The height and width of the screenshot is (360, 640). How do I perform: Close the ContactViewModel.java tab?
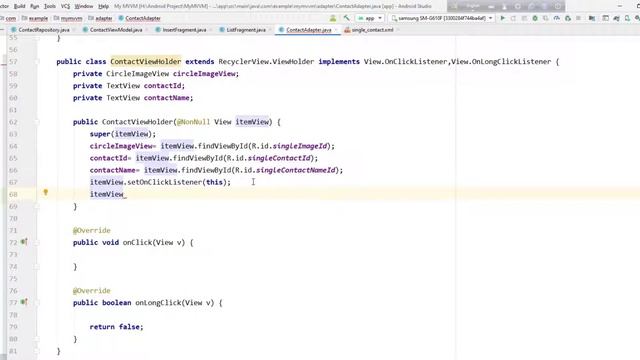tap(147, 30)
